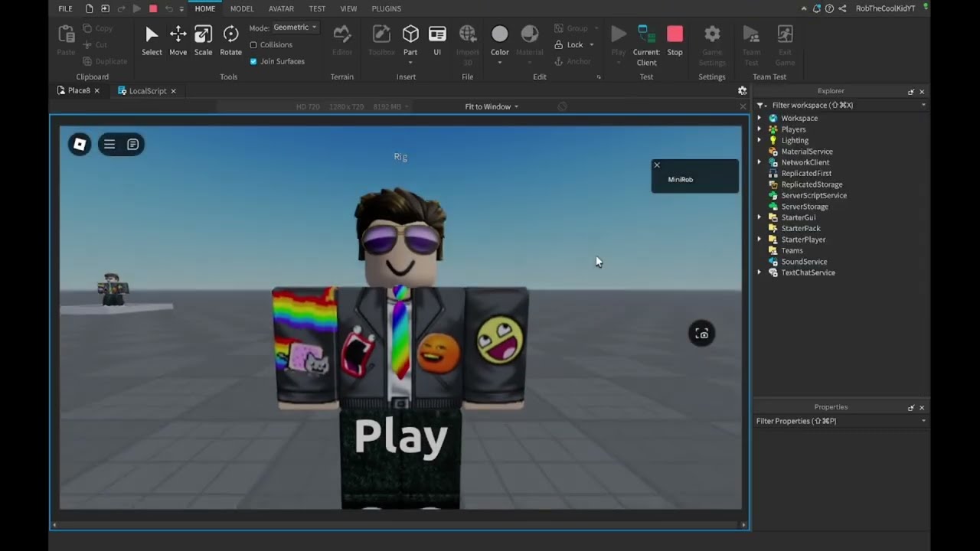Close the MiniRob player list panel
Image resolution: width=980 pixels, height=551 pixels.
[x=656, y=165]
